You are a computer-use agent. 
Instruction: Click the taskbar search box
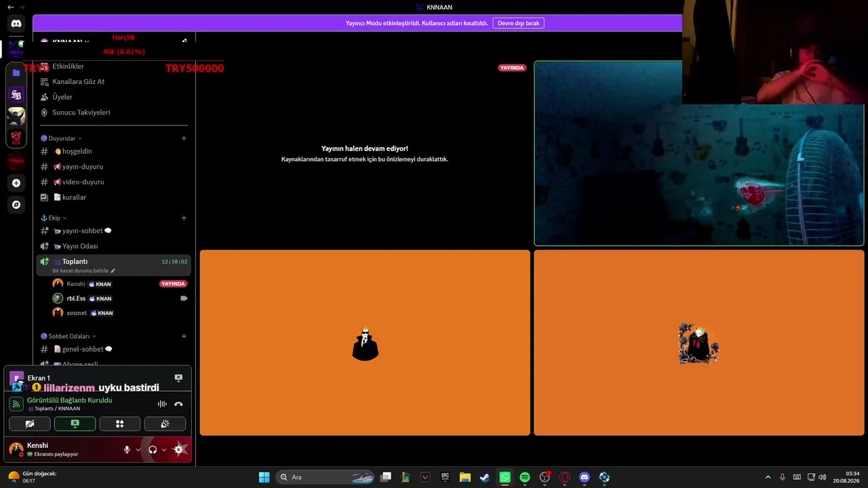point(326,477)
